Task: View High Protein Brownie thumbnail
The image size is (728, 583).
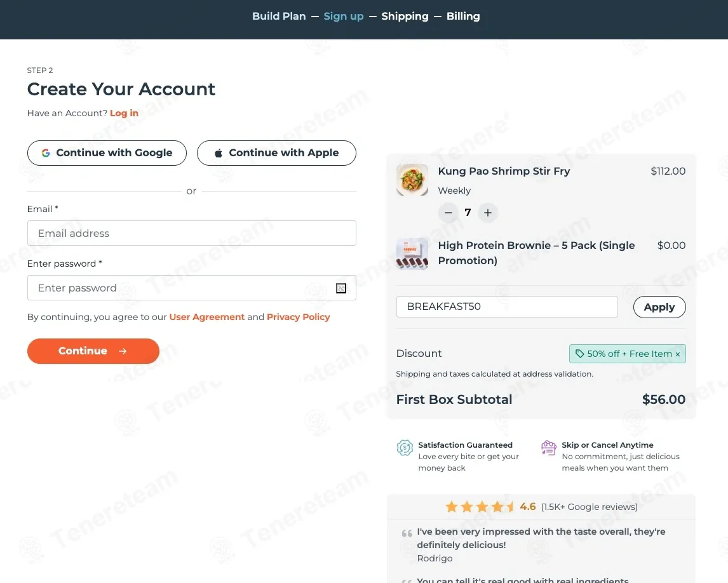Action: [x=412, y=254]
